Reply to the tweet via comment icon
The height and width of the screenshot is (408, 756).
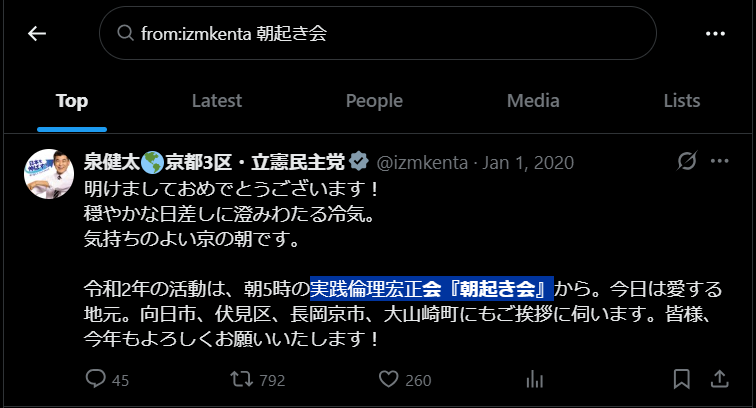(95, 379)
